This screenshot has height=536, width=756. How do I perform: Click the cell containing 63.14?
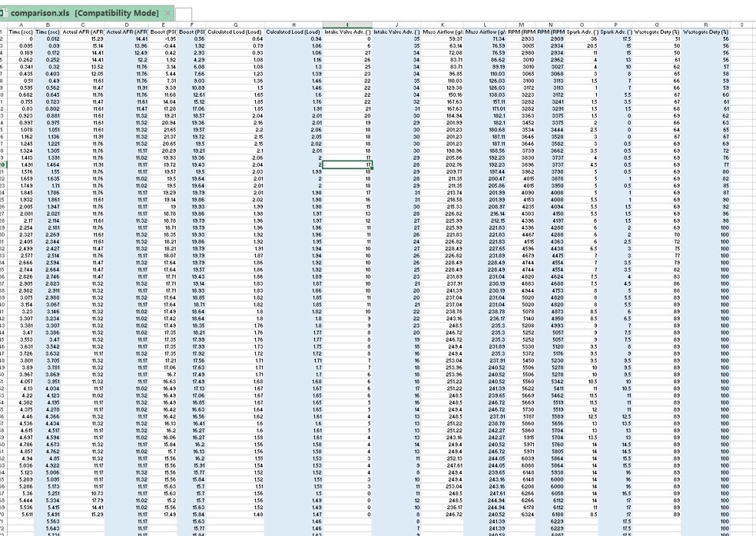point(443,46)
